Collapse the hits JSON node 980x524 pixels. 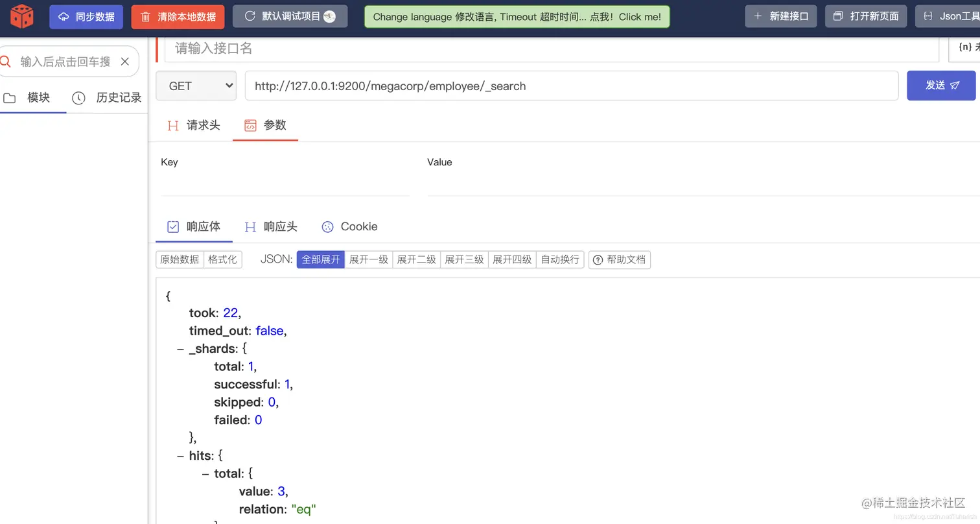tap(180, 456)
